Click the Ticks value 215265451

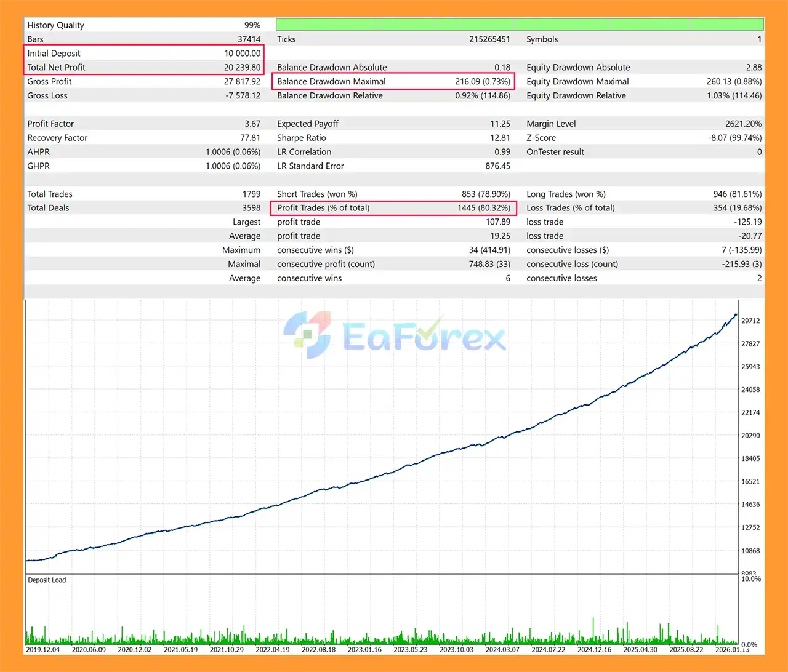pos(489,39)
